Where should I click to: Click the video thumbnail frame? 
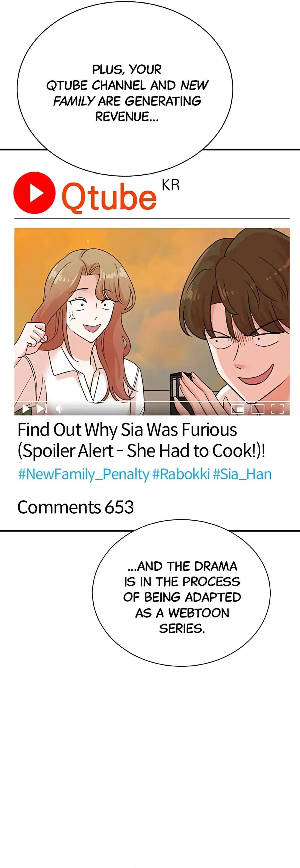(152, 321)
